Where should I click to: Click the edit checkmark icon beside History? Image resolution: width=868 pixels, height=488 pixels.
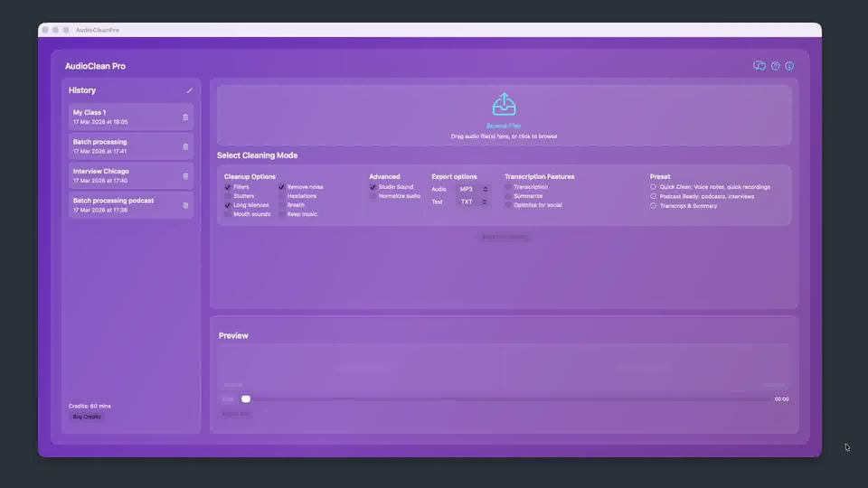[189, 90]
